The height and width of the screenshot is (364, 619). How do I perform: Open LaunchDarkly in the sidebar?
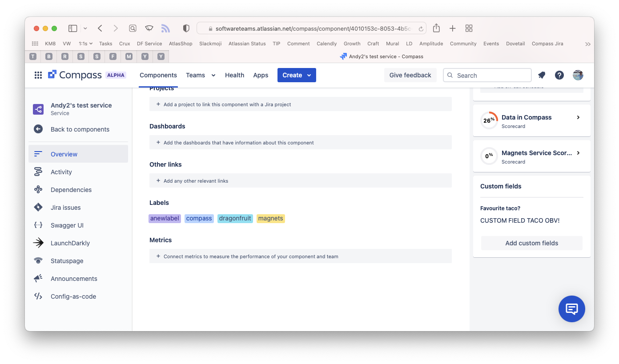(78, 243)
